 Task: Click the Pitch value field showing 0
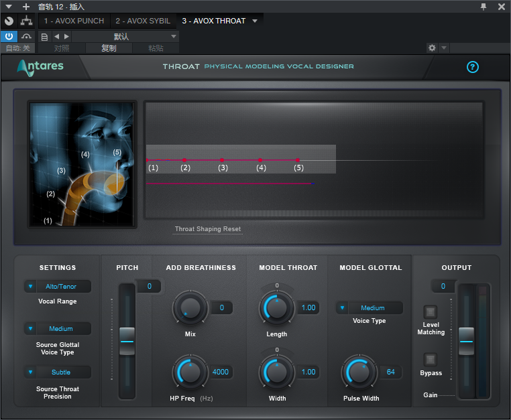(149, 287)
